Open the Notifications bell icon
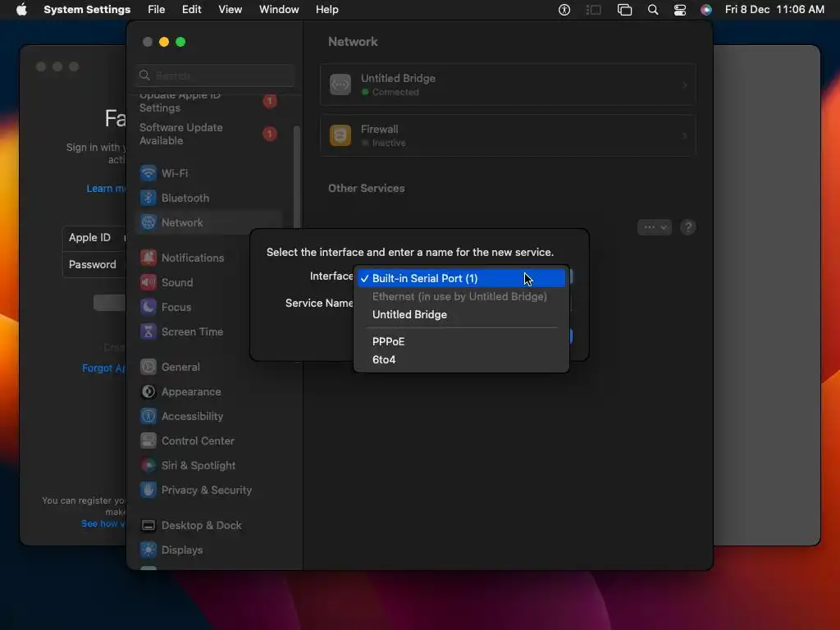 click(x=148, y=258)
